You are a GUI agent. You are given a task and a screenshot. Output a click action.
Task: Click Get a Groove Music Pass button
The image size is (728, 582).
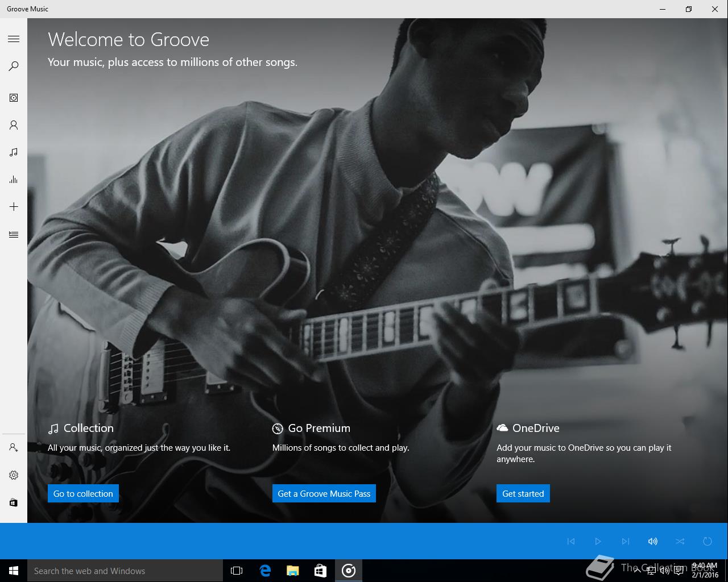click(x=324, y=493)
